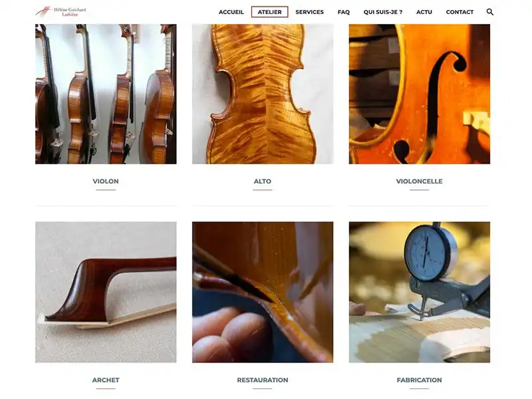Open the Archet link

pos(106,380)
